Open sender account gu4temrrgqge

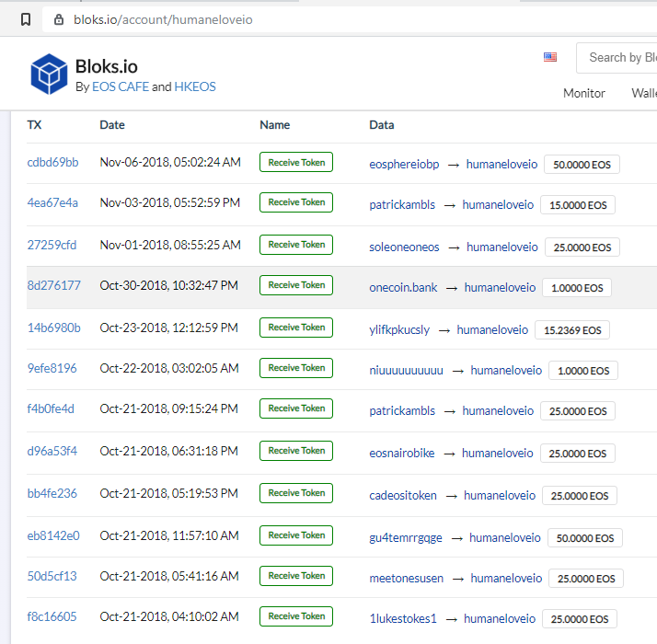tap(406, 538)
